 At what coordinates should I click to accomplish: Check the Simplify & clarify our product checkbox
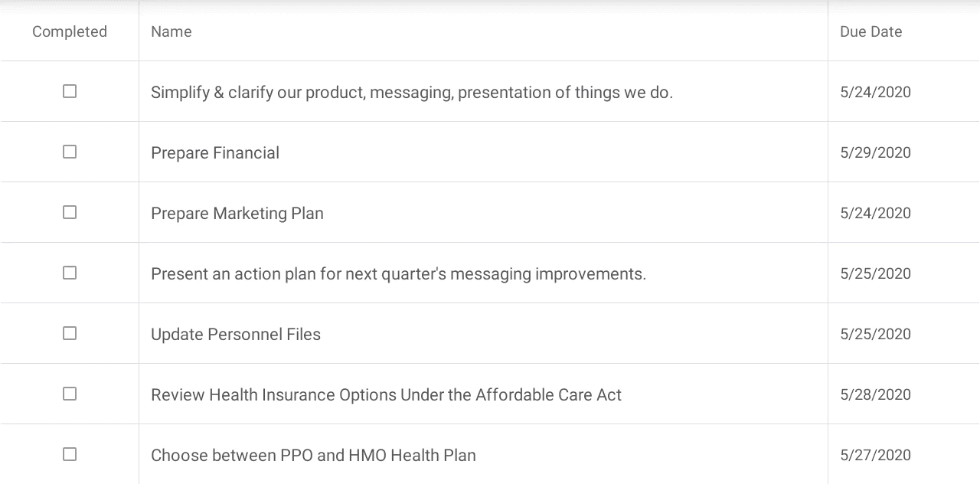pos(70,91)
